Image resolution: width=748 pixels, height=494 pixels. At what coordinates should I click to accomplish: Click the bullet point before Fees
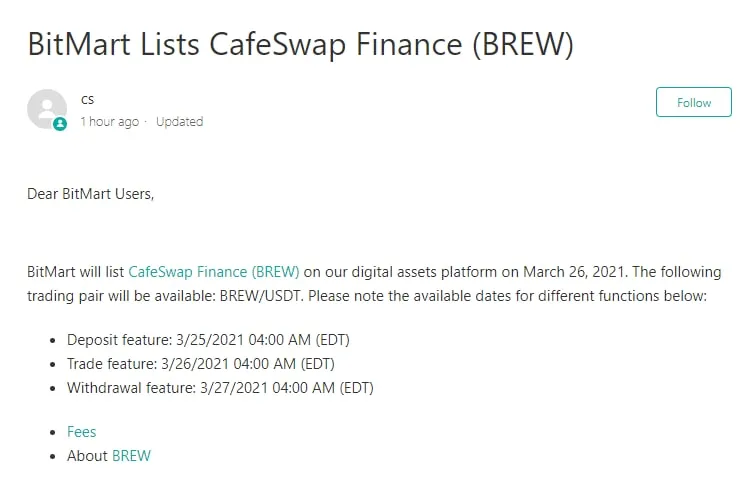click(x=52, y=432)
